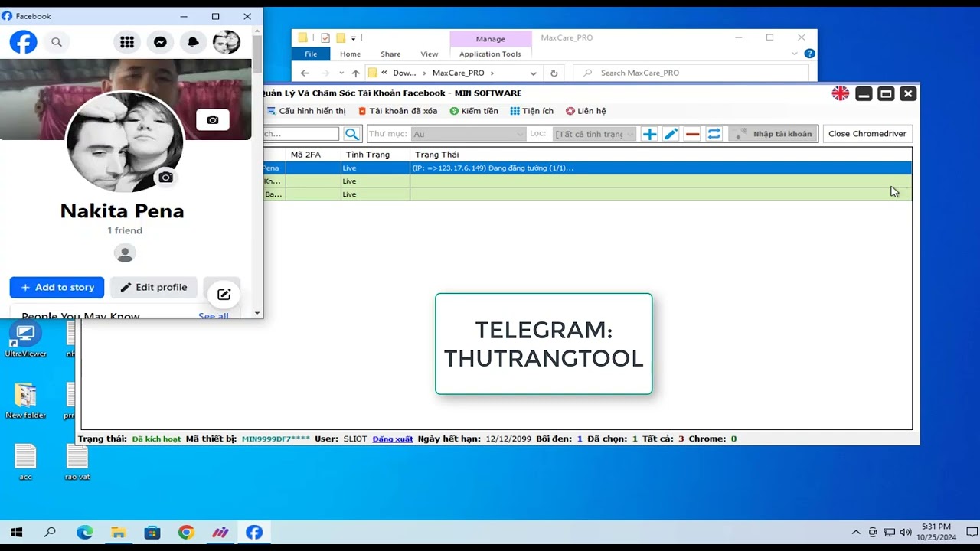This screenshot has height=551, width=980.
Task: Click Explorer back arrow
Action: tap(305, 73)
